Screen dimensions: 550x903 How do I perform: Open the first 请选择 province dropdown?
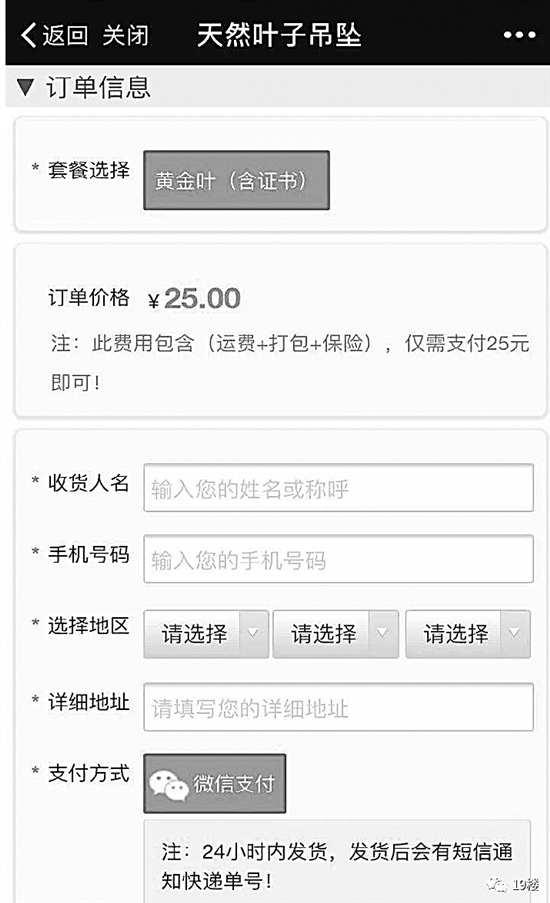tap(206, 634)
